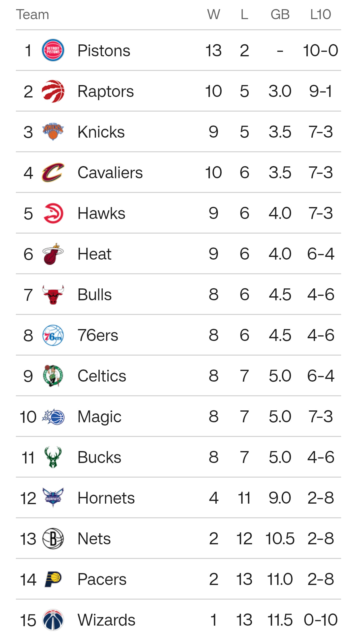The height and width of the screenshot is (644, 357).
Task: Click the Hawks logo icon
Action: (x=53, y=213)
